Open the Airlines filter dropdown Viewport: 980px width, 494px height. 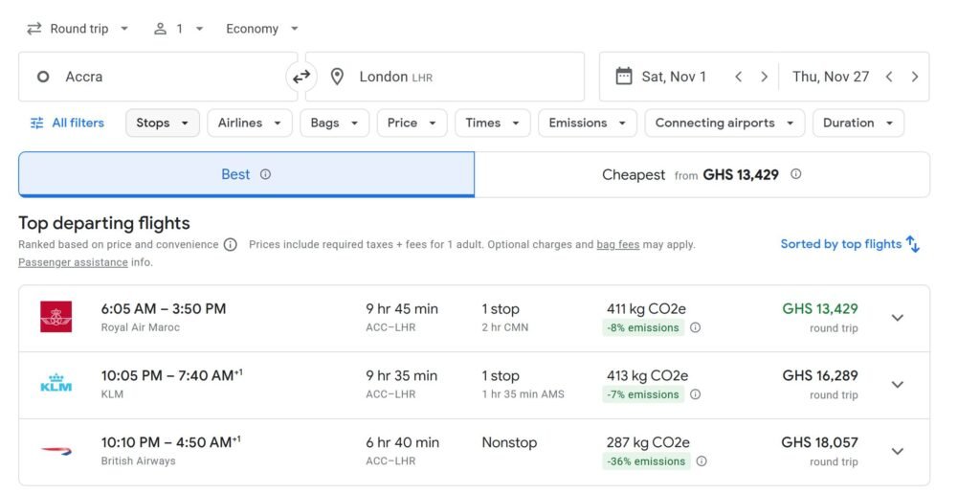[x=250, y=123]
